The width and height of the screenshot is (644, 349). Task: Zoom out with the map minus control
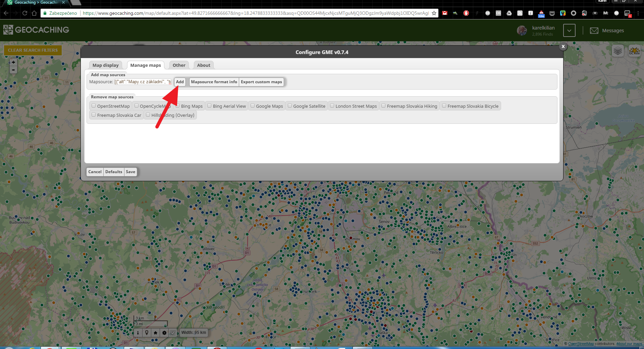click(13, 70)
